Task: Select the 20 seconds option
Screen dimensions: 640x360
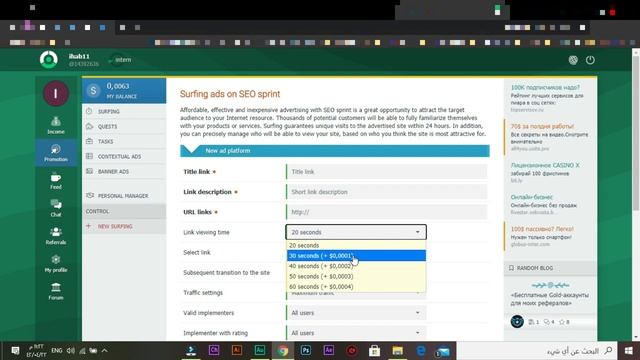Action: tap(356, 245)
